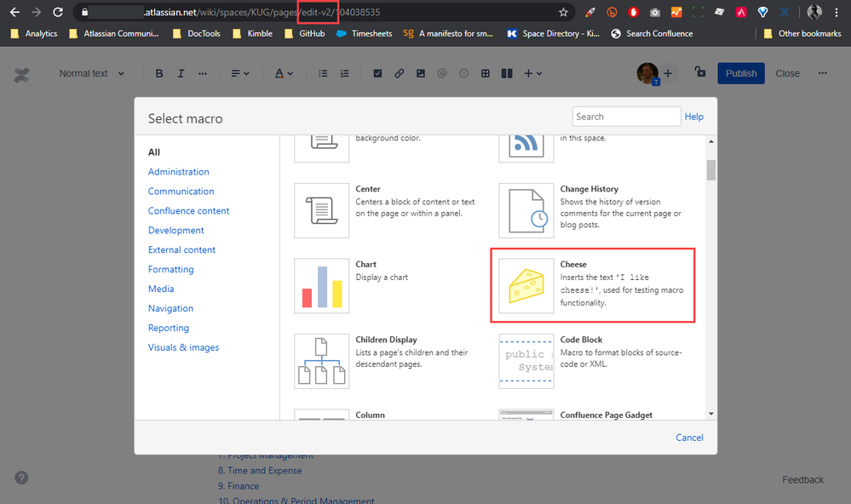
Task: Open the Timesheets bookmark
Action: coord(365,34)
